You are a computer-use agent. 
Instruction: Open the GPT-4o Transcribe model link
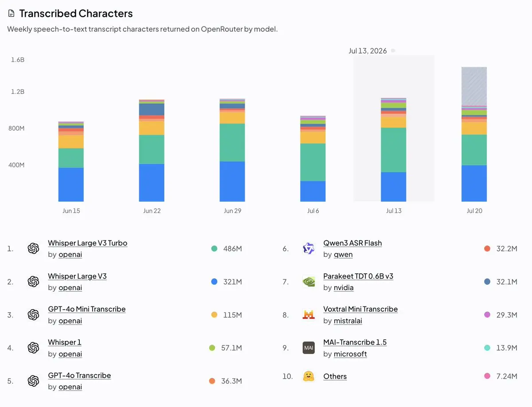79,376
